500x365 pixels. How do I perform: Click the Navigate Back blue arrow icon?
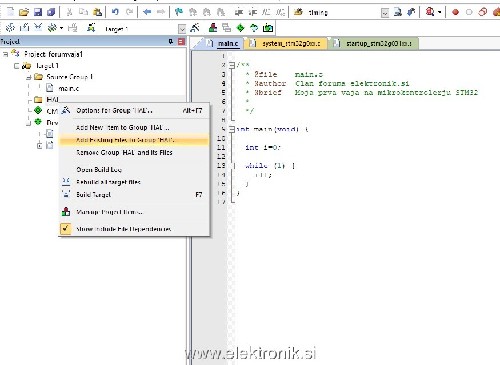point(147,12)
